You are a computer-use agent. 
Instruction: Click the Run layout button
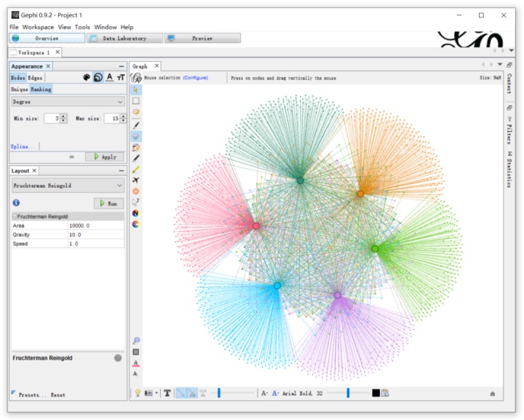click(x=108, y=203)
